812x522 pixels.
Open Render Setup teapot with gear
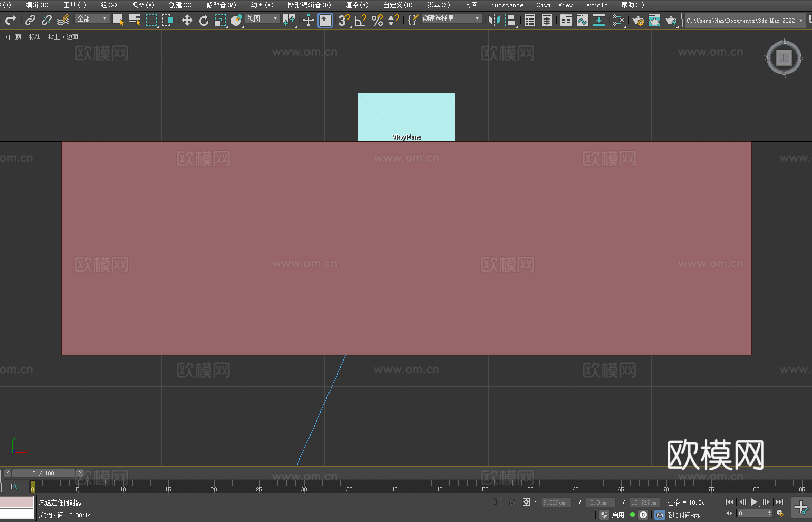tap(638, 20)
